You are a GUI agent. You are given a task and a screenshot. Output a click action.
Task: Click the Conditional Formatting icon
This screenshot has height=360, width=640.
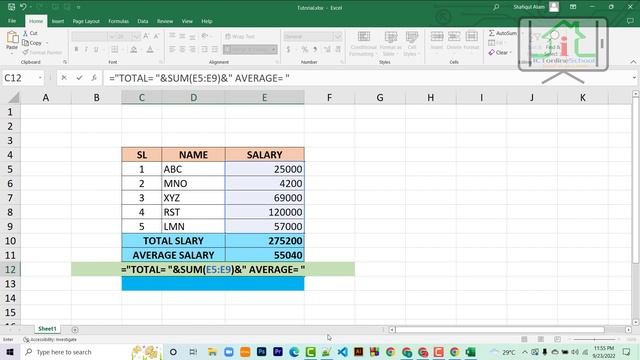pyautogui.click(x=363, y=37)
